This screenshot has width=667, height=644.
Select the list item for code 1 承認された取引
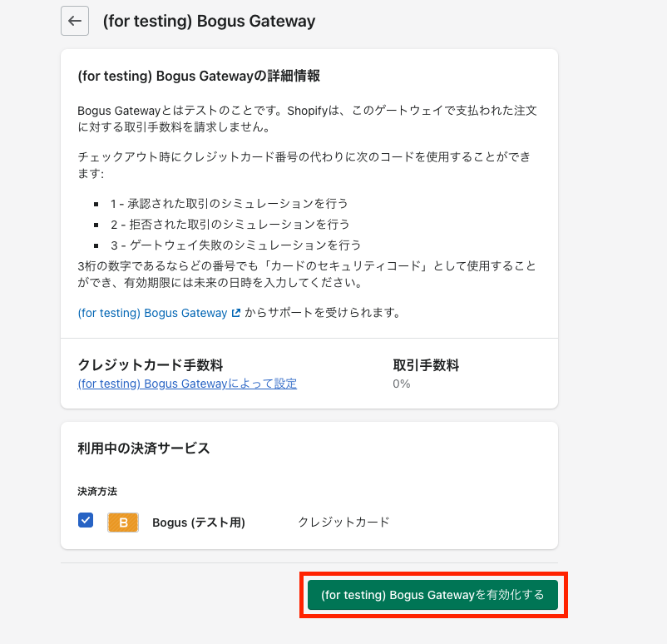(x=230, y=204)
